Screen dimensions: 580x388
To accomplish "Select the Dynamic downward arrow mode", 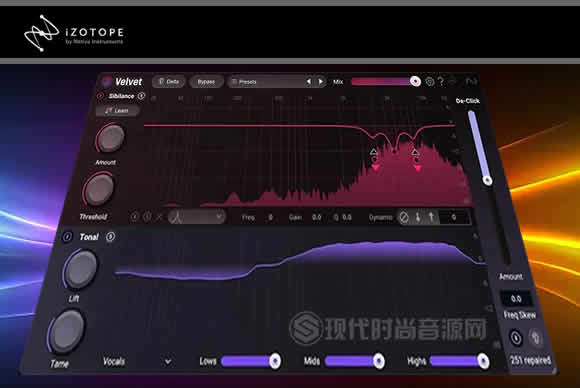I will coord(418,217).
